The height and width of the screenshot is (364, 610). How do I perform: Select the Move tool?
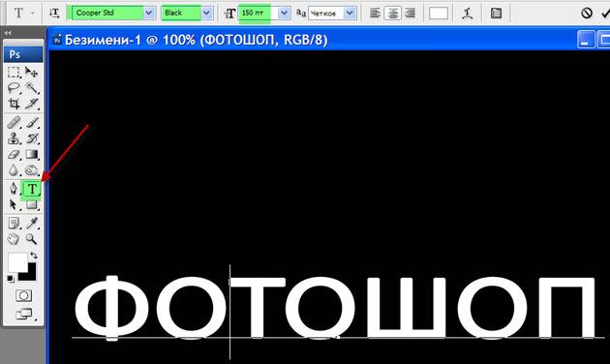(32, 73)
